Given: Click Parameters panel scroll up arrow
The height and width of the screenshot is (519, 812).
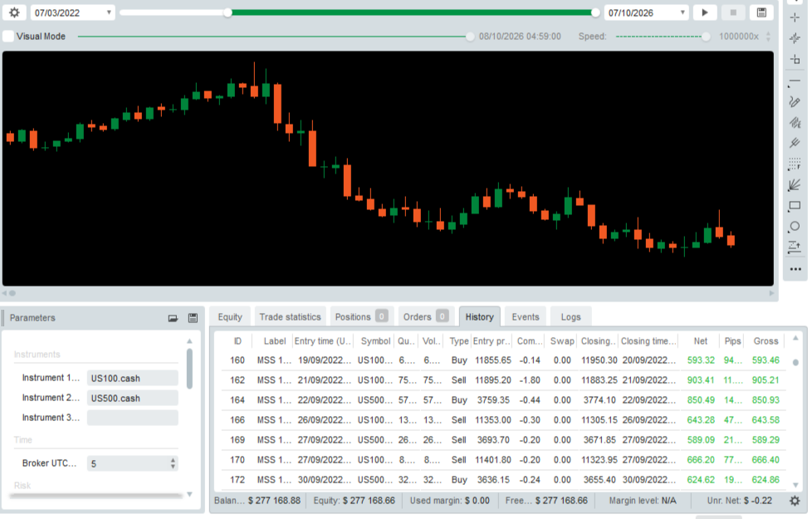Looking at the screenshot, I should point(189,340).
